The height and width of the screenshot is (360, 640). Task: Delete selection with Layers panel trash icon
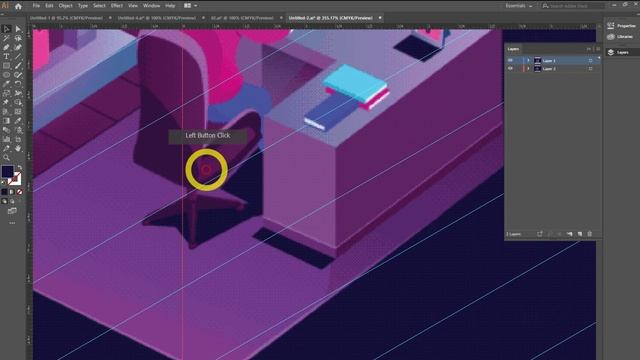click(589, 234)
